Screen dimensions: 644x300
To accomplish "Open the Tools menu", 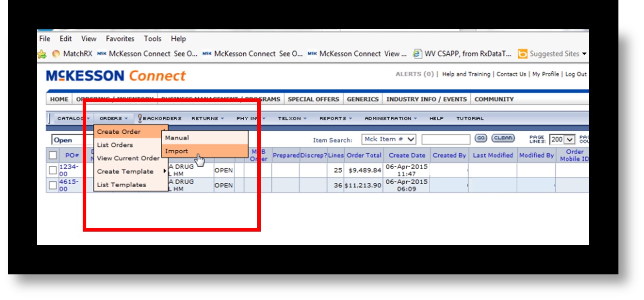I will point(153,39).
